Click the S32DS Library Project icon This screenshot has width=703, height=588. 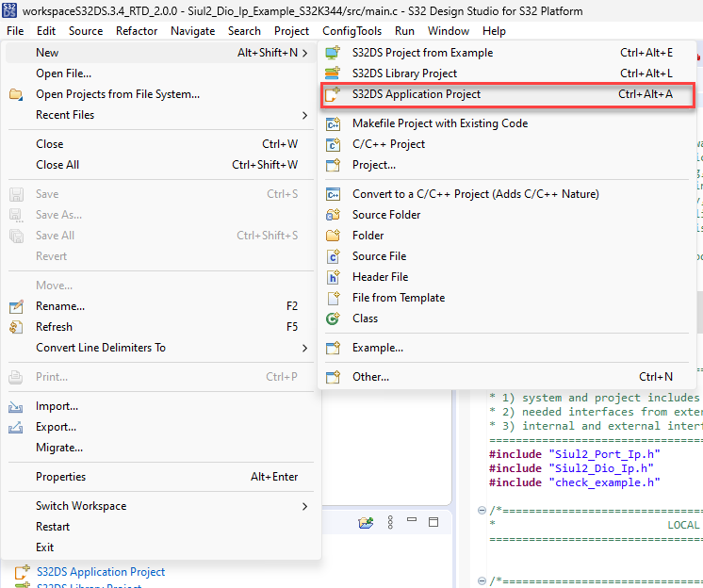tap(332, 73)
